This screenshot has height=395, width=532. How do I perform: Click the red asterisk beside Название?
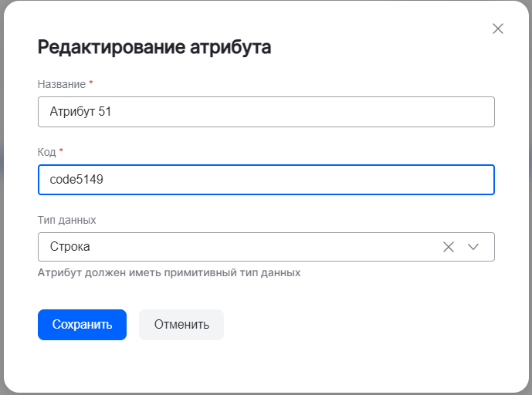[x=91, y=83]
